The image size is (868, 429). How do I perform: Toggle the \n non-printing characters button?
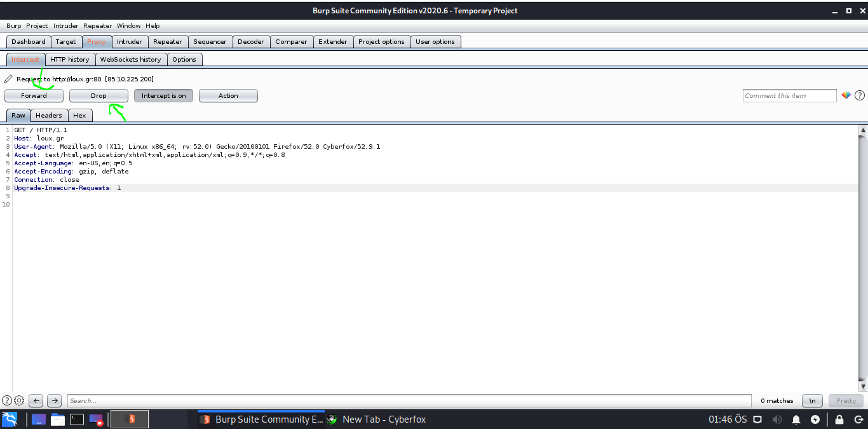coord(812,400)
